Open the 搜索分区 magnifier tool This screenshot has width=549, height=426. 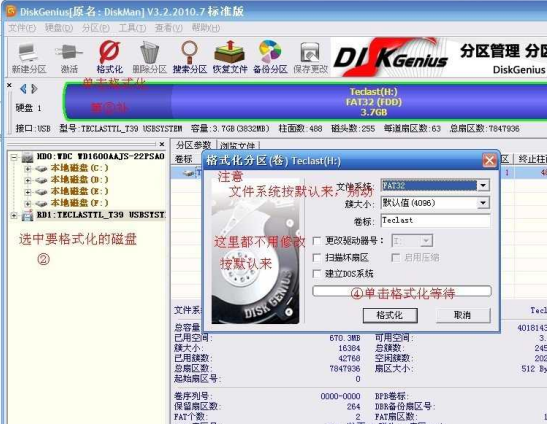[x=189, y=58]
